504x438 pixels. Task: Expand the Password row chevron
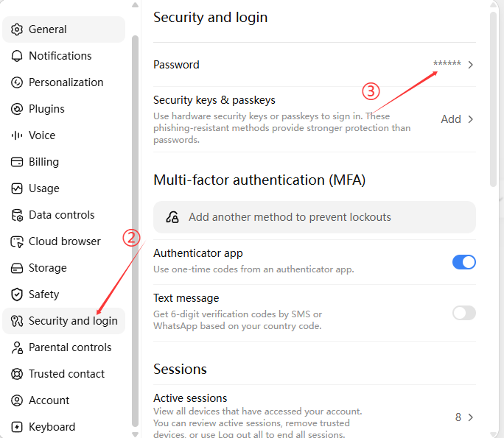(471, 65)
